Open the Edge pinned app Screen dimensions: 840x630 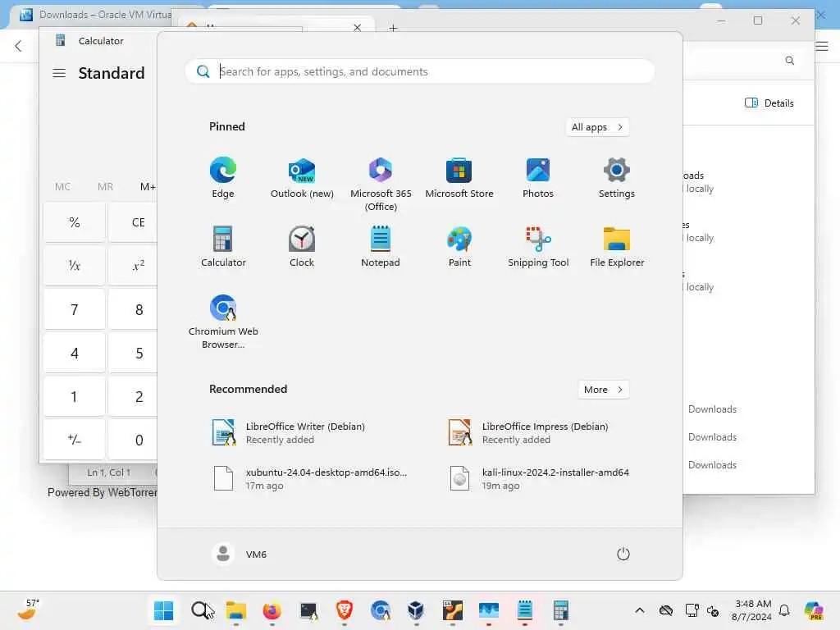point(223,178)
